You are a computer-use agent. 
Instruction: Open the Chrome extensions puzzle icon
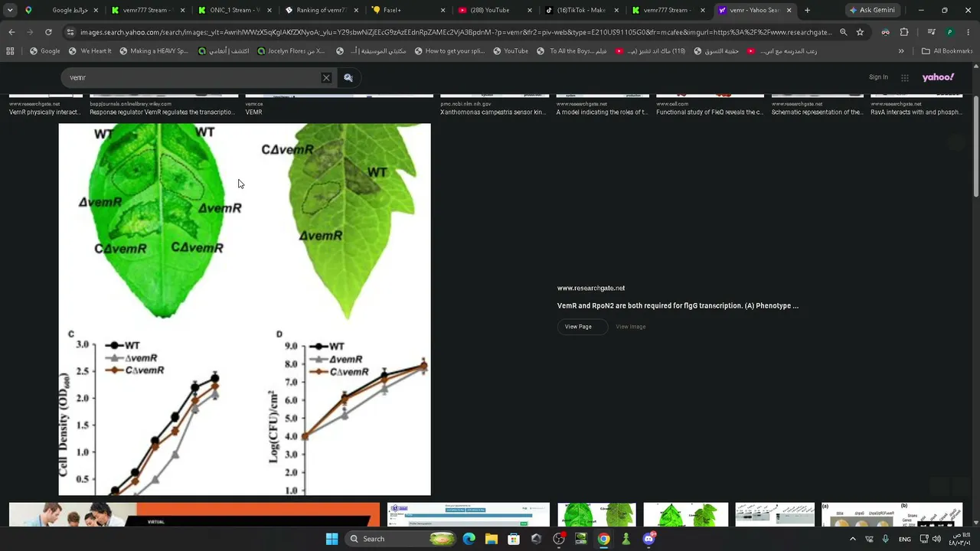tap(904, 32)
